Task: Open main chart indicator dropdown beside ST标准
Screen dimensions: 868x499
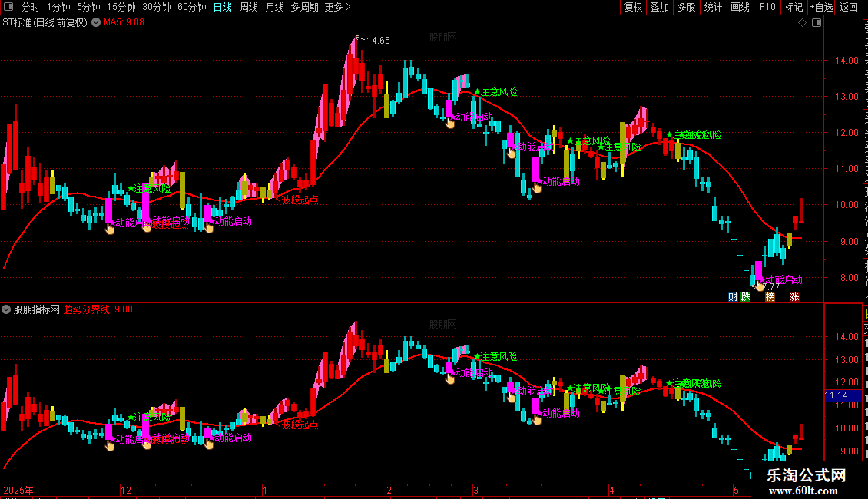Action: [x=96, y=23]
